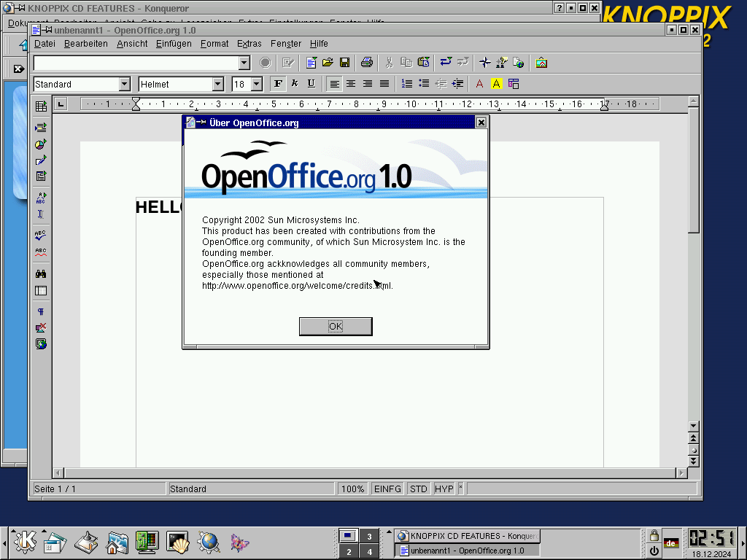Expand the paragraph style Standard dropdown
This screenshot has height=560, width=747.
[124, 85]
